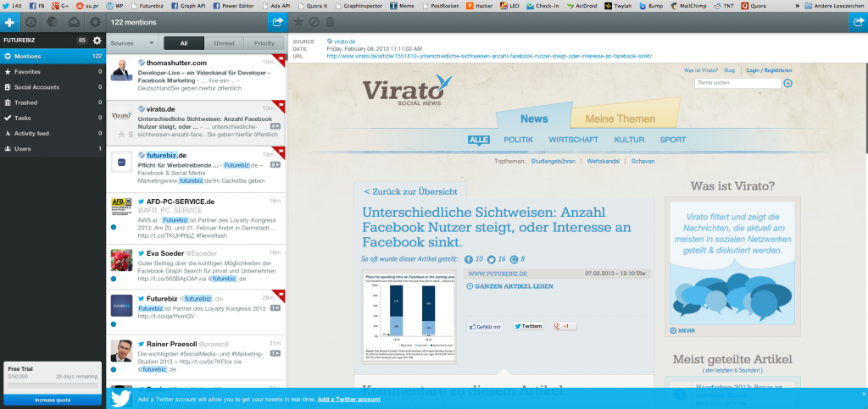Mark open mention as irrelevant (block icon)
The width and height of the screenshot is (868, 409).
point(314,23)
